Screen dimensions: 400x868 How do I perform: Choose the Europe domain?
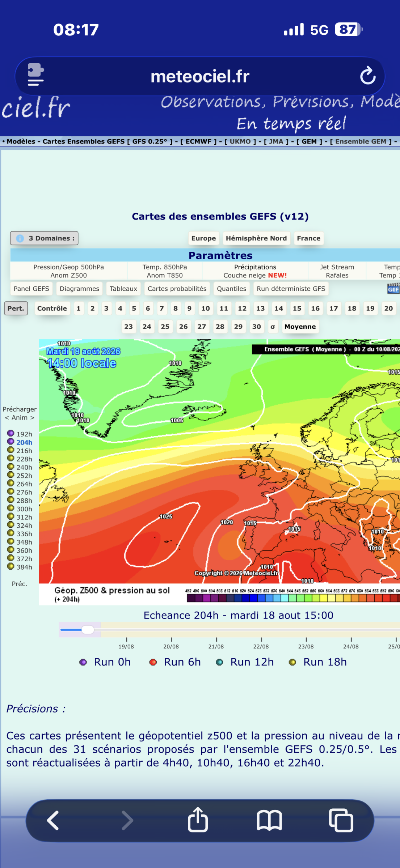click(203, 238)
